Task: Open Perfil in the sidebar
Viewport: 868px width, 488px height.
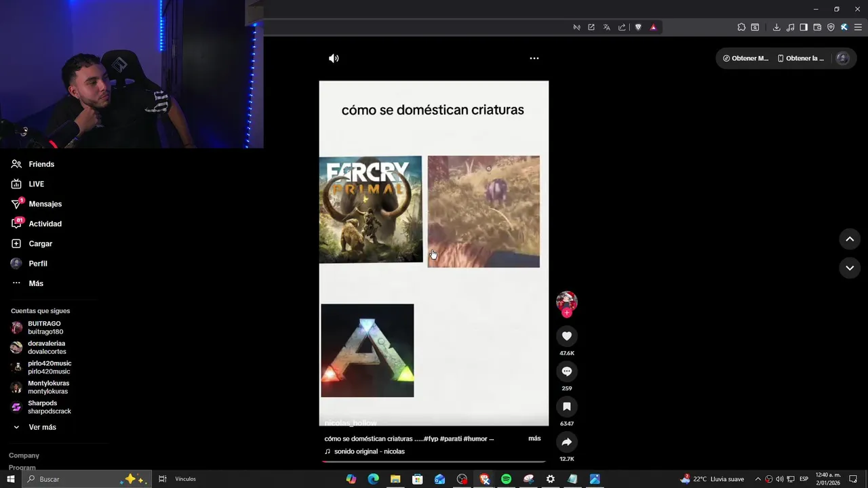Action: [x=28, y=264]
